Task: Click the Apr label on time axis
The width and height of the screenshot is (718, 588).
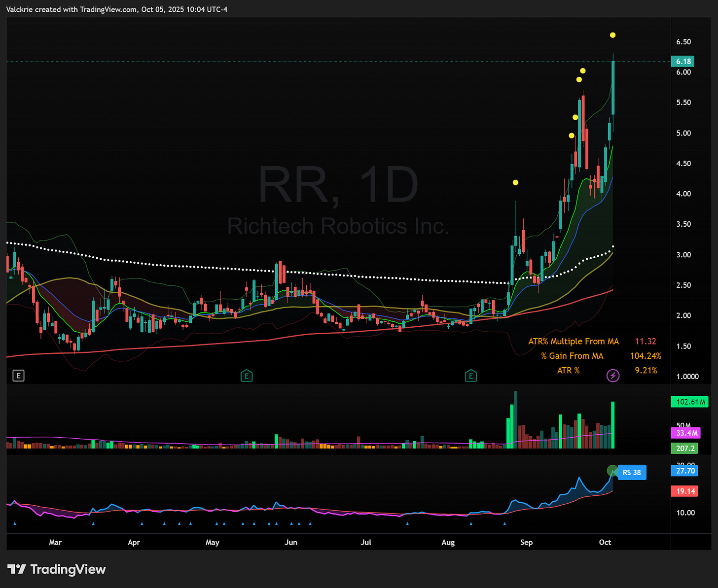Action: pyautogui.click(x=134, y=542)
